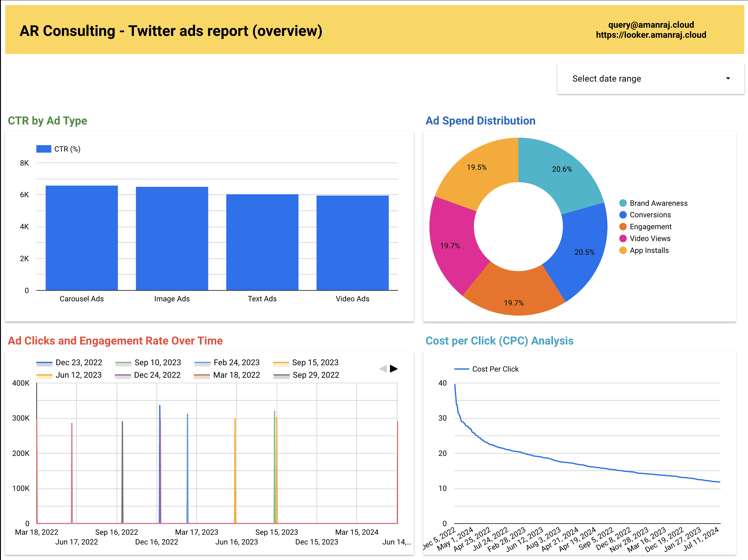Select the Ad Spend Distribution chart title
The height and width of the screenshot is (560, 748).
480,121
